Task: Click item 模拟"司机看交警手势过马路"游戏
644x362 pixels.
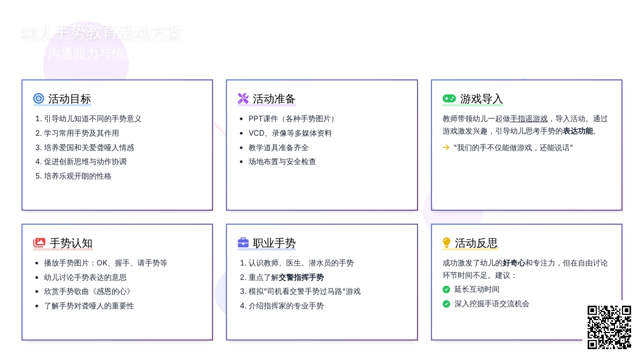Action: pos(305,292)
